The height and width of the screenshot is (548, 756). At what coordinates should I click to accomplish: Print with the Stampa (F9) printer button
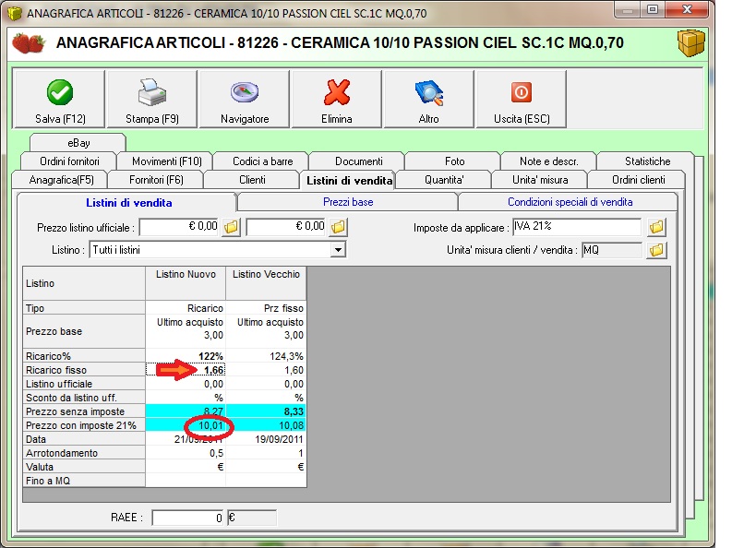(152, 100)
